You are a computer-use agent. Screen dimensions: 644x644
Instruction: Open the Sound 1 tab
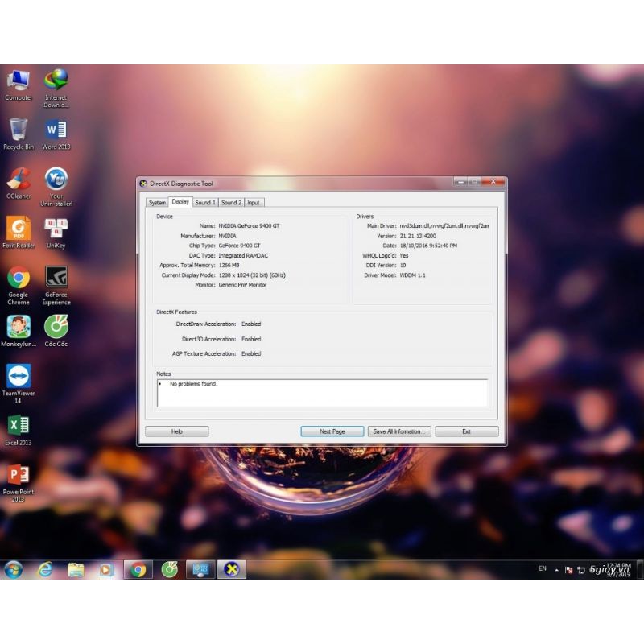tap(205, 203)
